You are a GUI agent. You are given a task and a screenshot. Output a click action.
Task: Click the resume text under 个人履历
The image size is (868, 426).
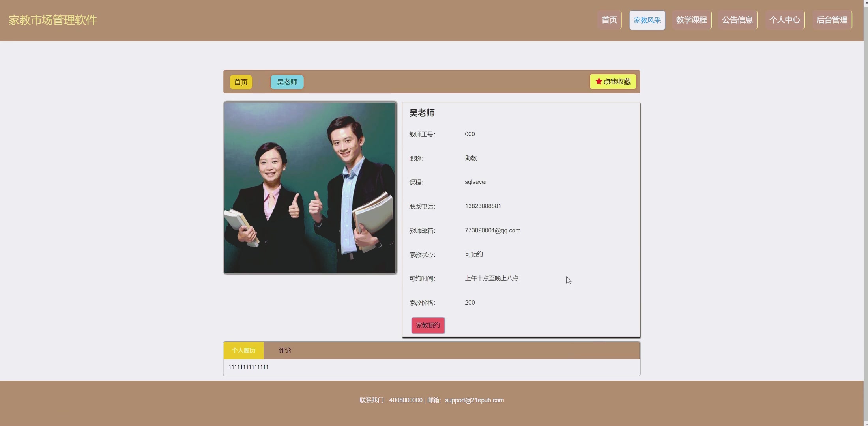point(248,367)
